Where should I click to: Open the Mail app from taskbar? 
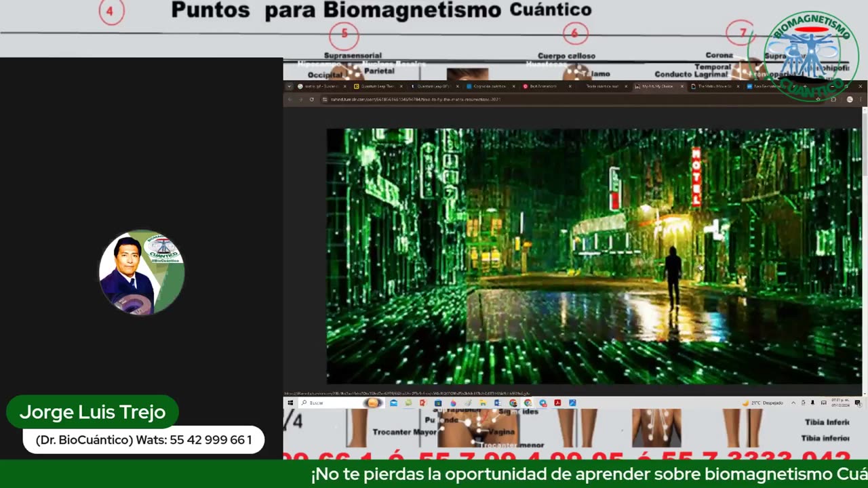[393, 403]
